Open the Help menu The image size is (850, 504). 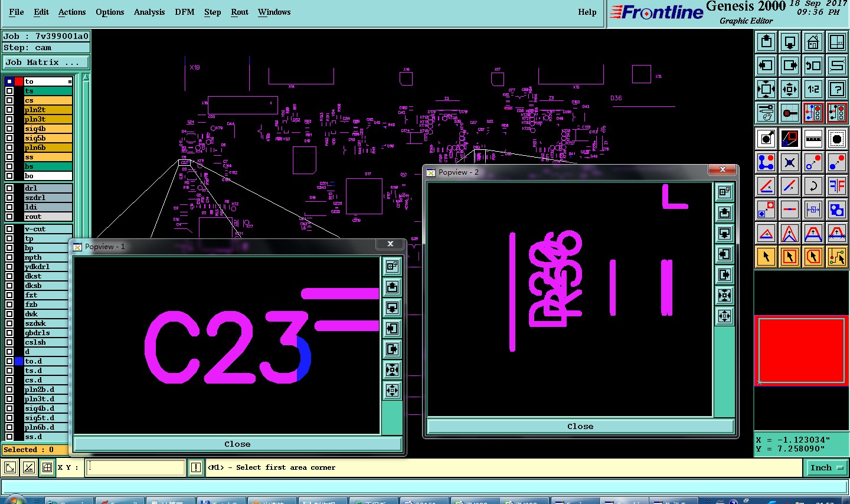587,12
